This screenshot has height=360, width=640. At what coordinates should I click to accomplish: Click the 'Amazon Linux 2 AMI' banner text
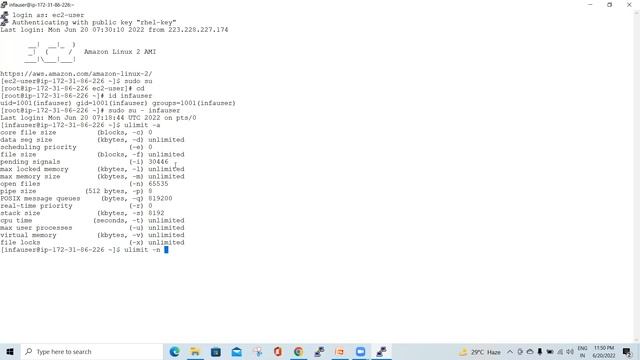pyautogui.click(x=120, y=52)
